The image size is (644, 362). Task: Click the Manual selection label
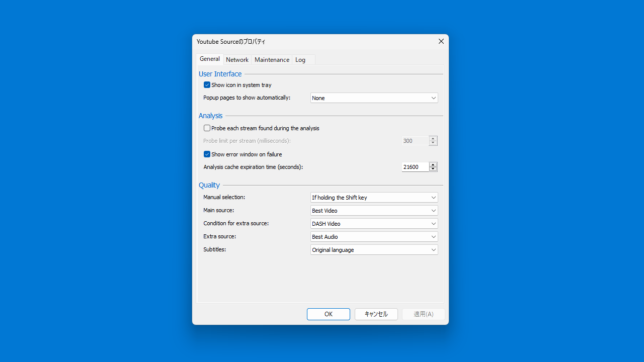click(224, 197)
